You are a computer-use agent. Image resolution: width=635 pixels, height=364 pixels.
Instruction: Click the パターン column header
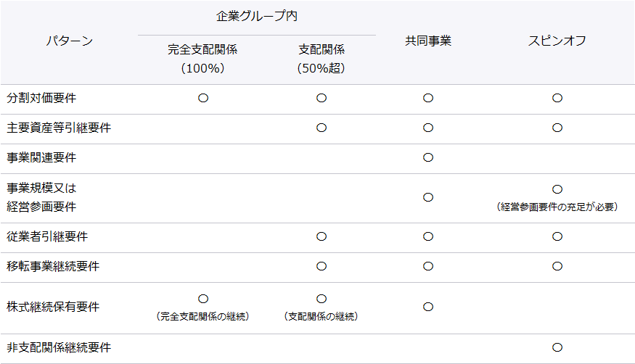coord(69,41)
